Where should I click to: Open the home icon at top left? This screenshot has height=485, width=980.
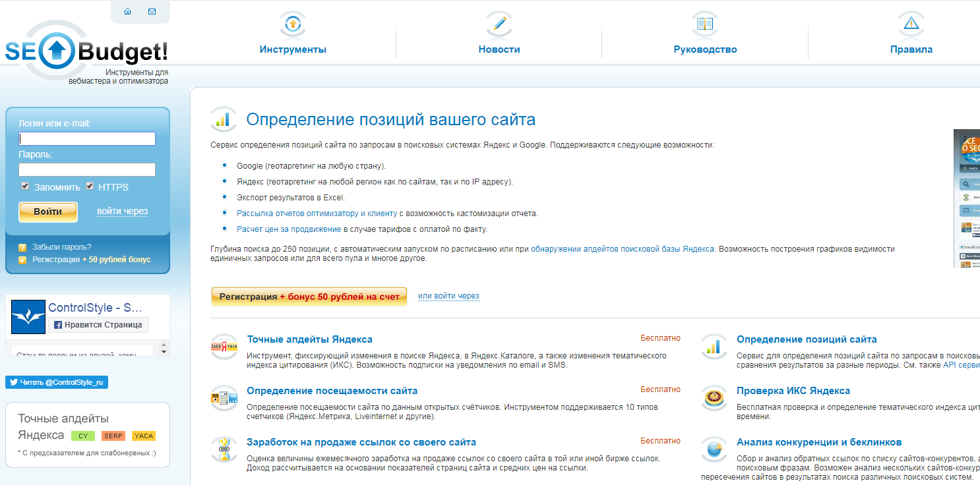point(127,12)
